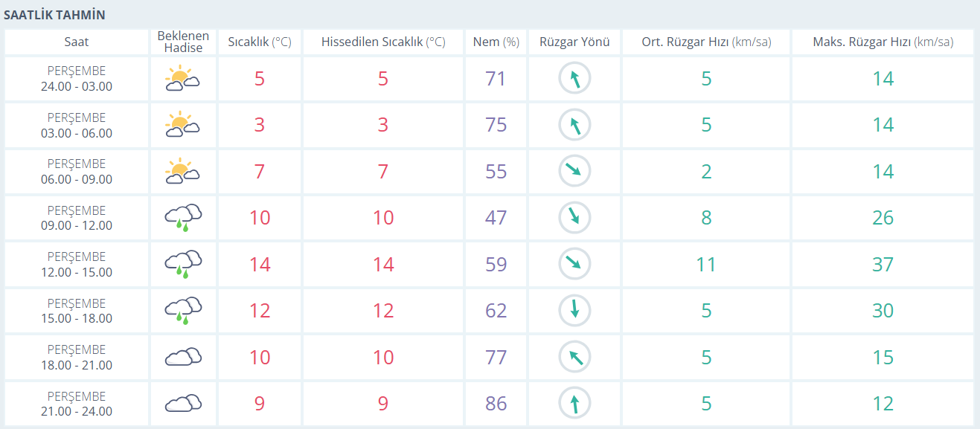Image resolution: width=980 pixels, height=429 pixels.
Task: Click the cloudy icon for 18.00 - 21.00
Action: pos(182,357)
